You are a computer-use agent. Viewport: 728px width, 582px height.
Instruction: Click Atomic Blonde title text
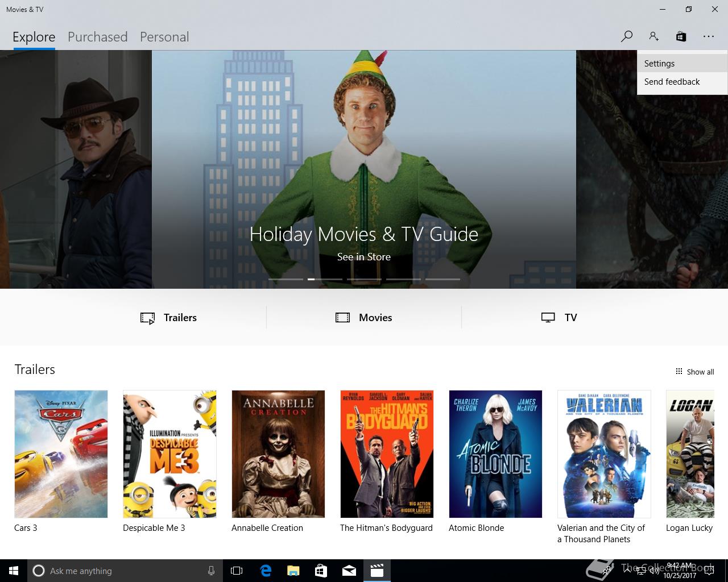(477, 528)
